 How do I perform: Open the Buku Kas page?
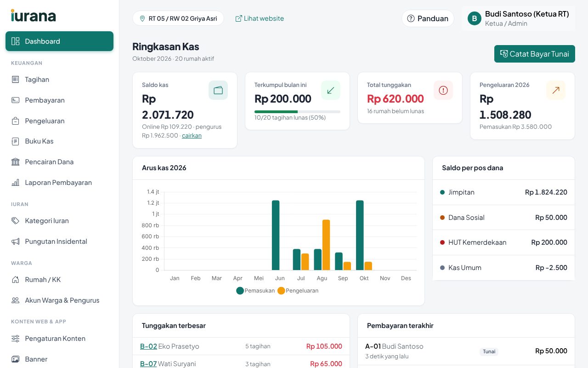point(59,141)
